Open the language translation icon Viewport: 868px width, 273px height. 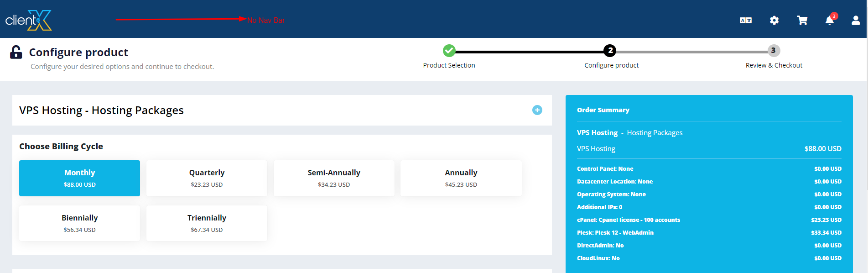pos(746,21)
